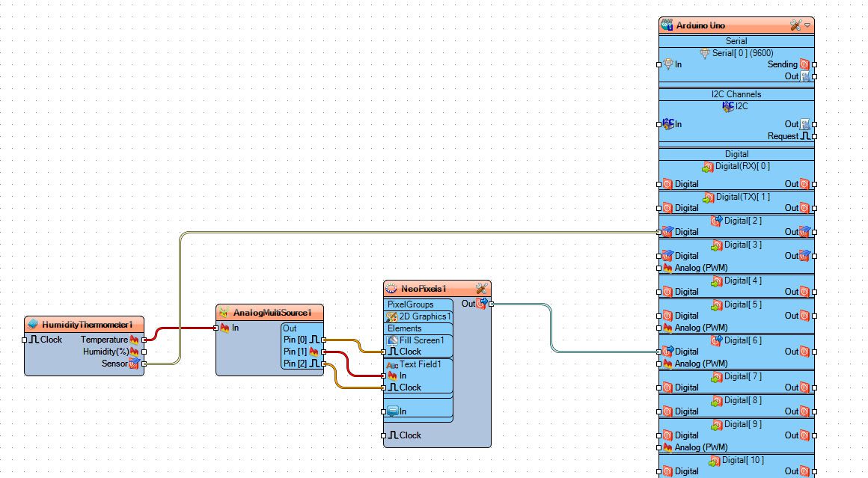Click the I2C Request clock pin
Screen dimensions: 868x478
[814, 136]
